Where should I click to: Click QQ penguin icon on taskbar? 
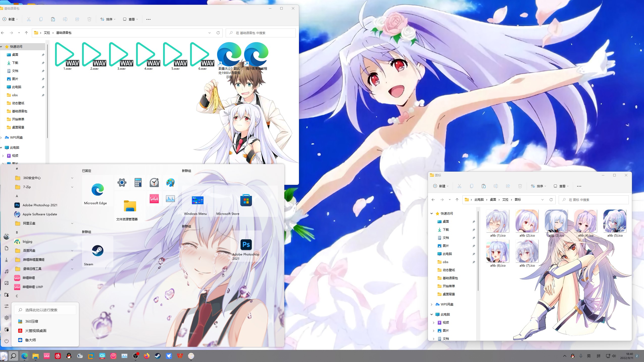[69, 356]
